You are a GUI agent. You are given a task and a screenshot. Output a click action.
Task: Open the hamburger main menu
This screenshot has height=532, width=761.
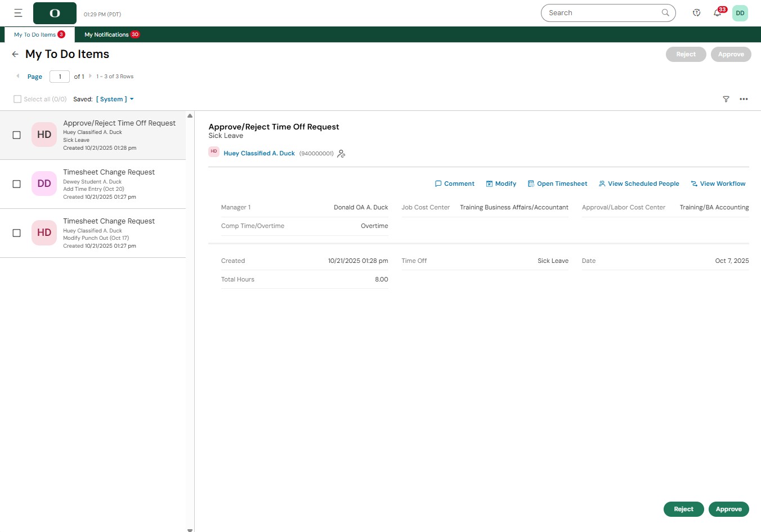pos(18,13)
